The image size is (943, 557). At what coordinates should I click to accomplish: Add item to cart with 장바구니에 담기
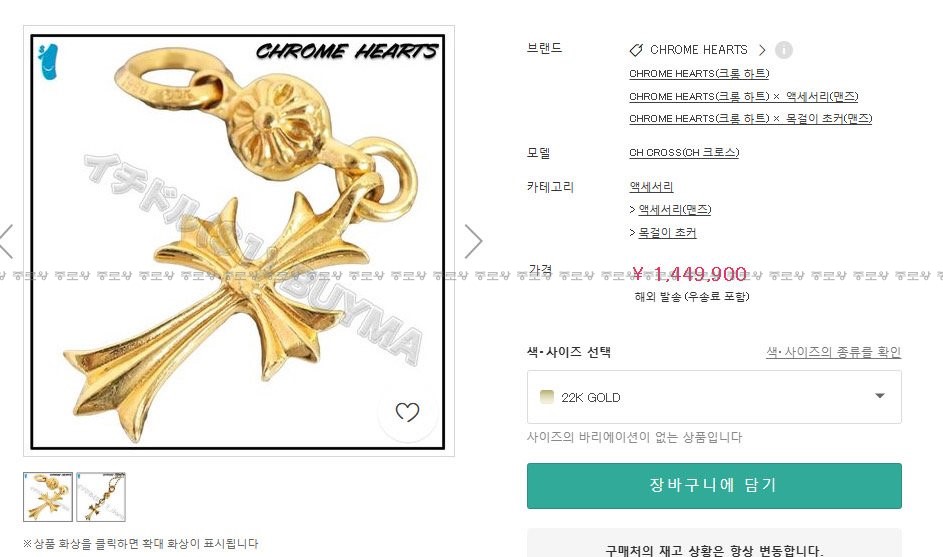(714, 485)
